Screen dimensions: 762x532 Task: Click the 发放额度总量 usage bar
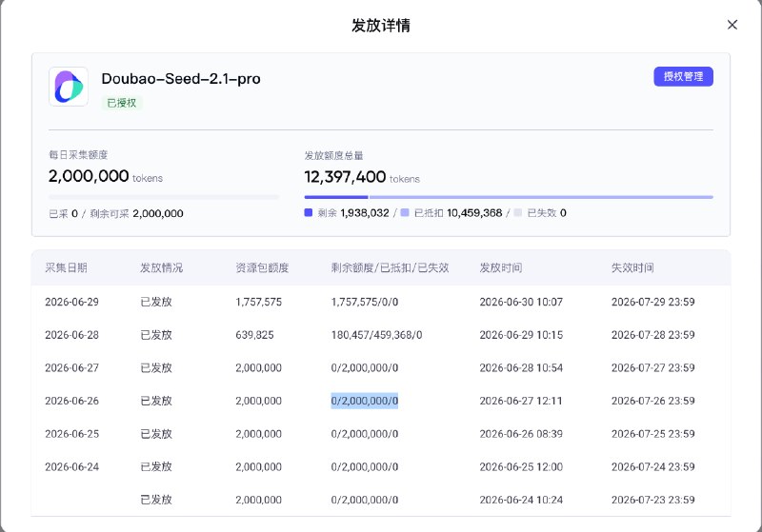509,197
